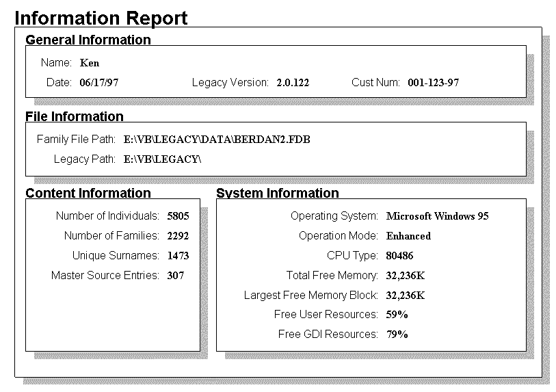Select the value Microsoft Windows 95
Screen dimensions: 556x392
click(438, 216)
